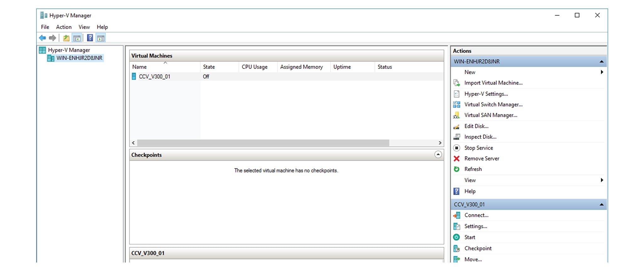Open the File menu
The height and width of the screenshot is (271, 644).
click(45, 27)
